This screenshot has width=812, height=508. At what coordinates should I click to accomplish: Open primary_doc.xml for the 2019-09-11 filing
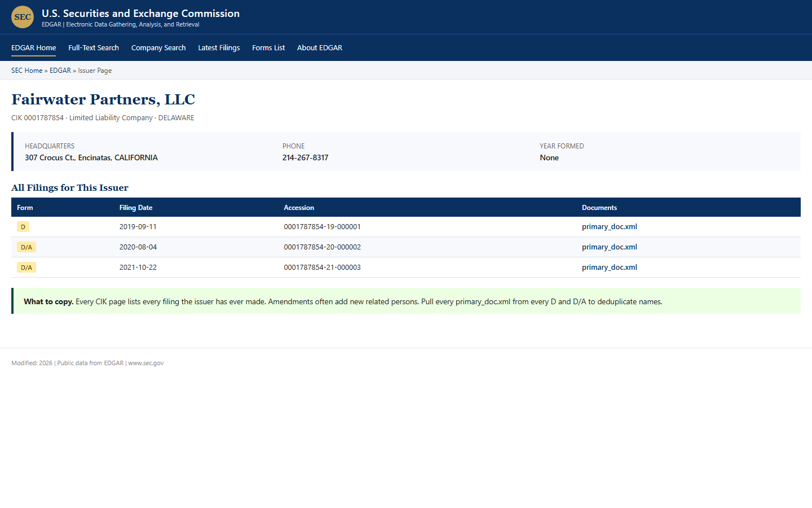point(610,227)
